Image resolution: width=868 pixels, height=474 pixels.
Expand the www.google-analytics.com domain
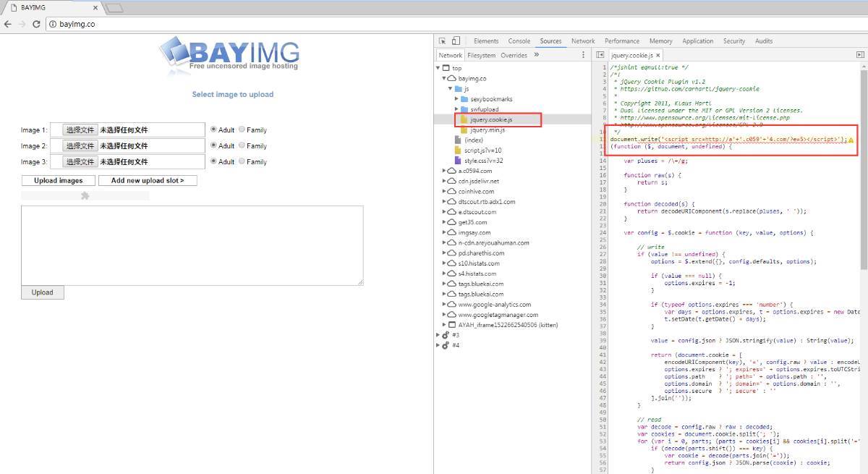(x=444, y=305)
